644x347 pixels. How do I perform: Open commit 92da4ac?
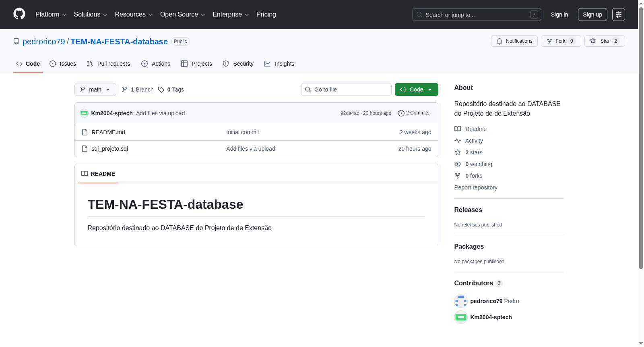tap(350, 113)
